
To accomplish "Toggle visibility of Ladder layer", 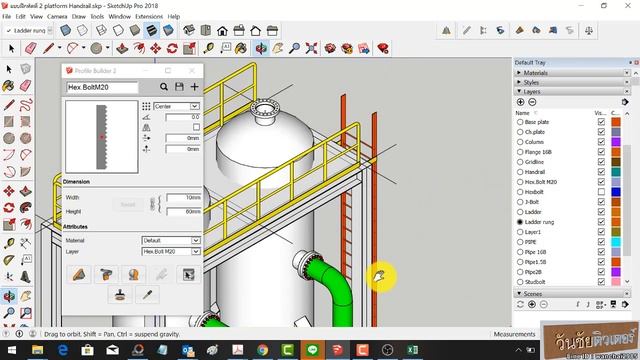I will coord(601,212).
